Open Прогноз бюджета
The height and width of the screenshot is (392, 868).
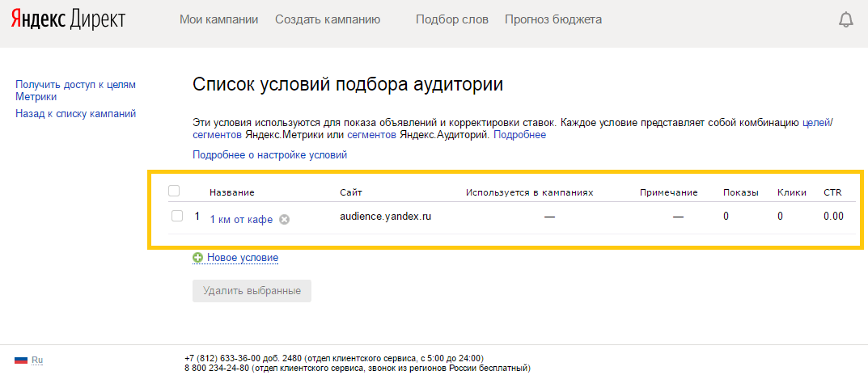point(553,20)
